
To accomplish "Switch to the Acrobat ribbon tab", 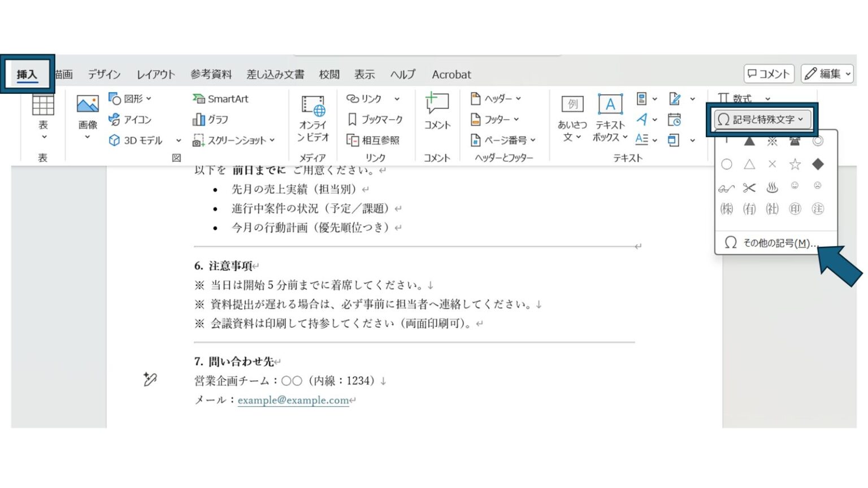I will (x=450, y=73).
